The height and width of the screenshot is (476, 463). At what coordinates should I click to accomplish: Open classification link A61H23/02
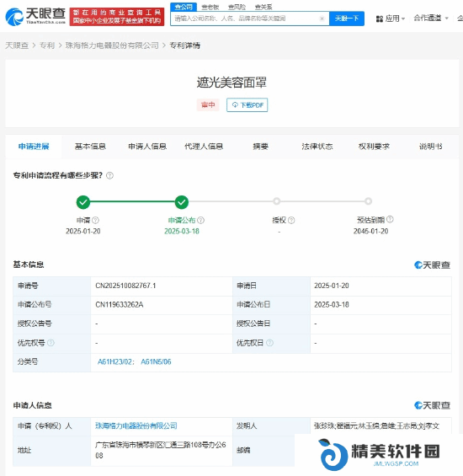click(x=115, y=362)
